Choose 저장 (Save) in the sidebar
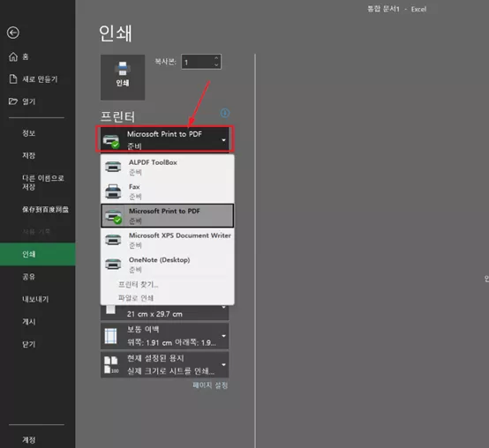This screenshot has height=448, width=489. pyautogui.click(x=29, y=155)
